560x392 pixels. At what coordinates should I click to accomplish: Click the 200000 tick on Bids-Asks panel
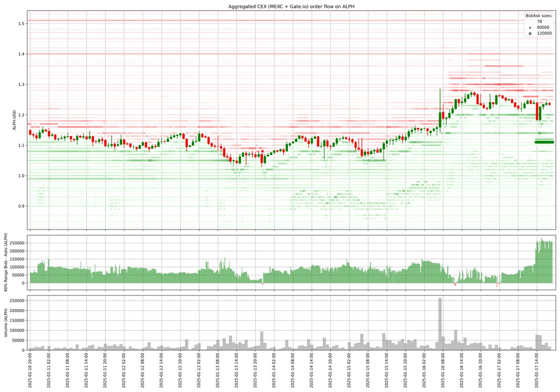pyautogui.click(x=18, y=251)
